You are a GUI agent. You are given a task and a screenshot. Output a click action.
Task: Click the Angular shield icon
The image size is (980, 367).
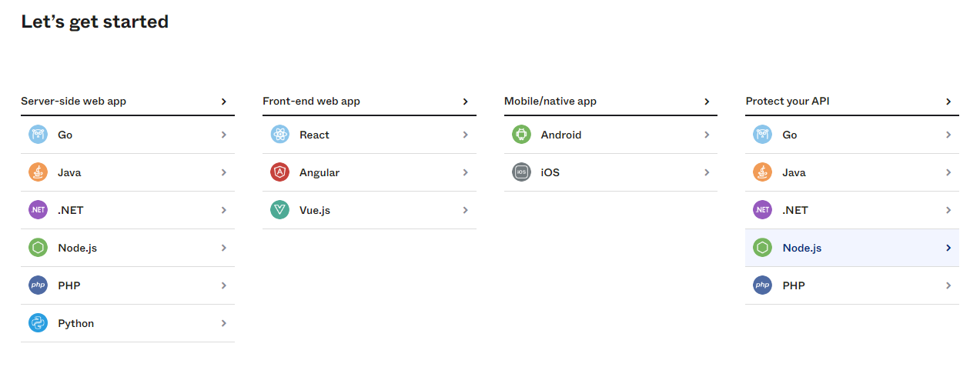click(279, 172)
